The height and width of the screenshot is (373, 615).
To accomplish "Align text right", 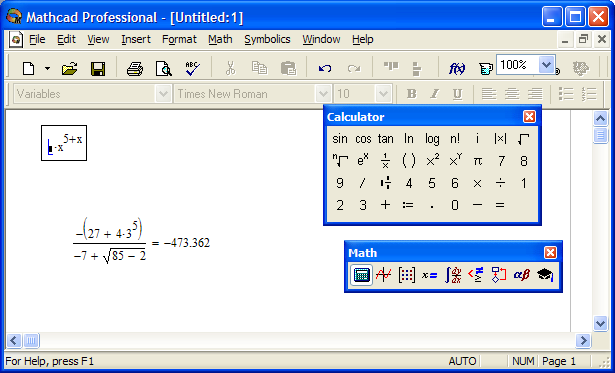I will [535, 94].
